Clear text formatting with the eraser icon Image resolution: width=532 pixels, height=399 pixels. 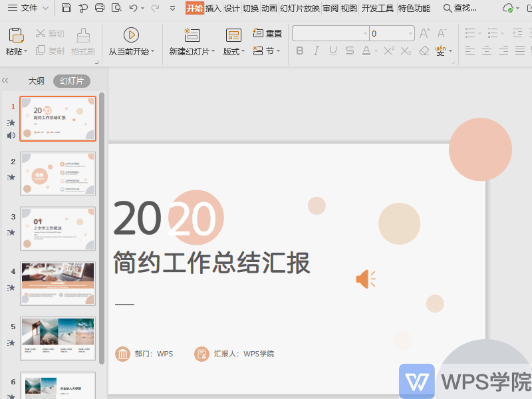point(424,51)
